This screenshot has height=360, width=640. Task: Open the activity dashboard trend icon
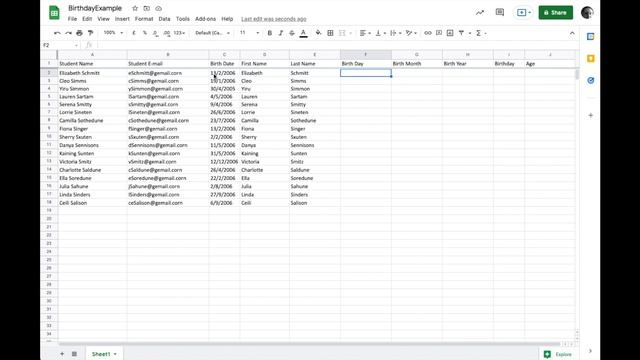480,13
